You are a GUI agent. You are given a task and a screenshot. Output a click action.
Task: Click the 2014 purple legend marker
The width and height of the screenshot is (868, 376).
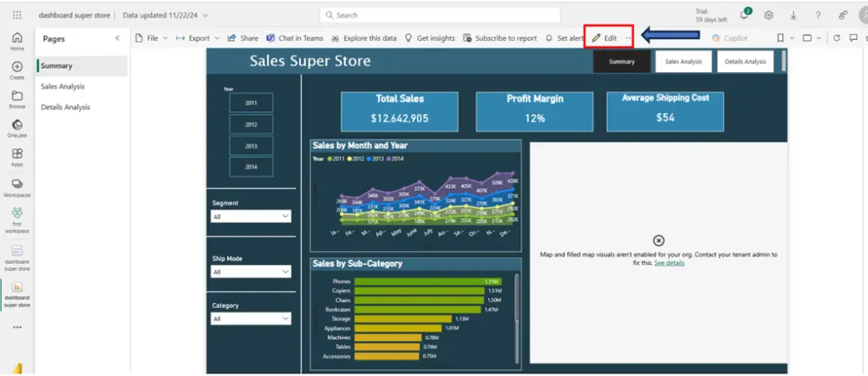click(x=388, y=159)
